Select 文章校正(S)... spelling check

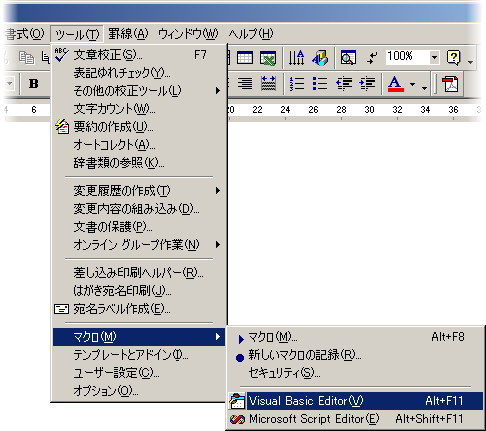pos(139,55)
